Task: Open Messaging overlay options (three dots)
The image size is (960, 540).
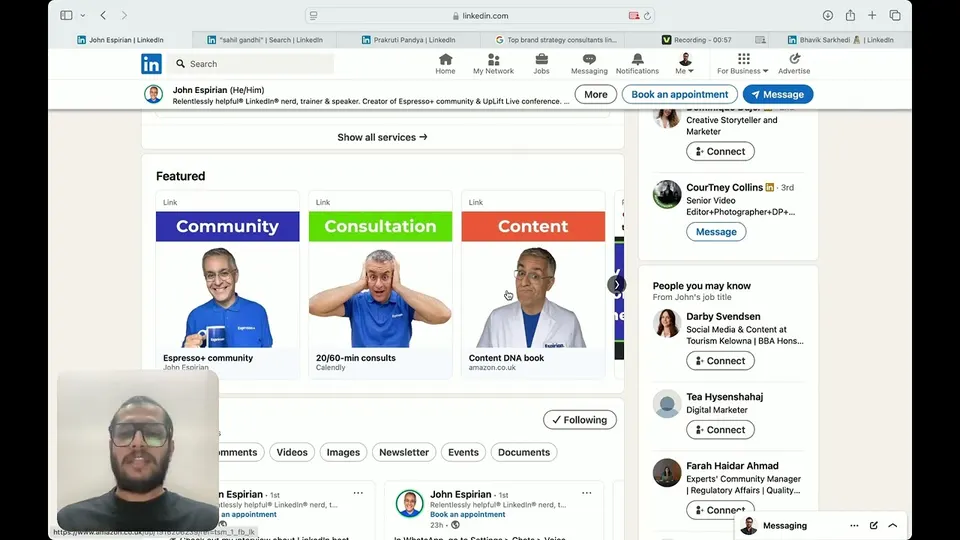Action: click(x=854, y=526)
